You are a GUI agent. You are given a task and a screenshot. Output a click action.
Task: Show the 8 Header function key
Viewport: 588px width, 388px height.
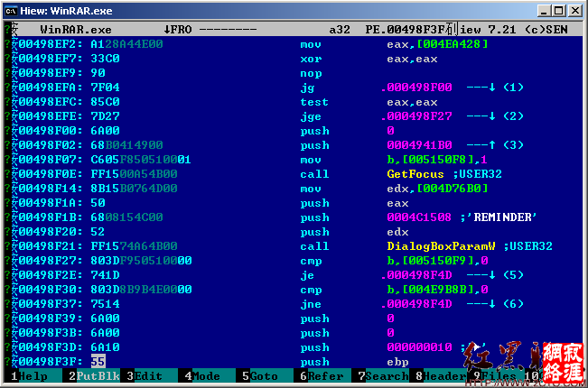tap(441, 376)
